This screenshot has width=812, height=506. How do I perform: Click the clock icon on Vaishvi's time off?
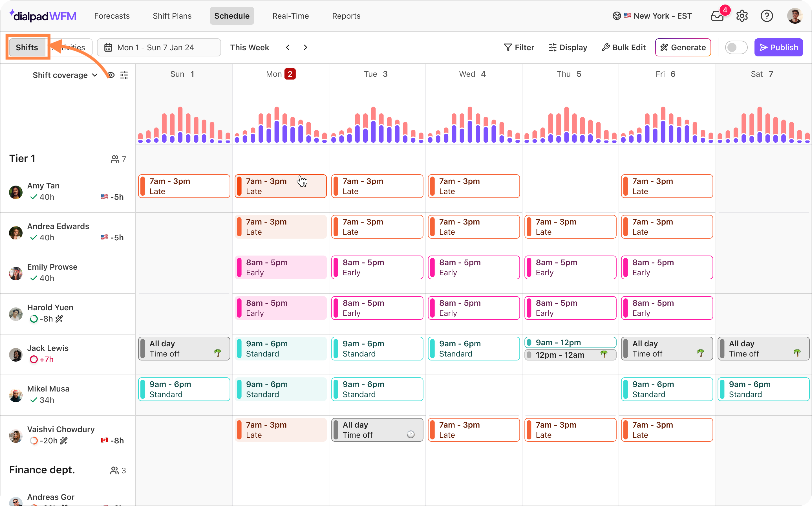click(x=411, y=434)
